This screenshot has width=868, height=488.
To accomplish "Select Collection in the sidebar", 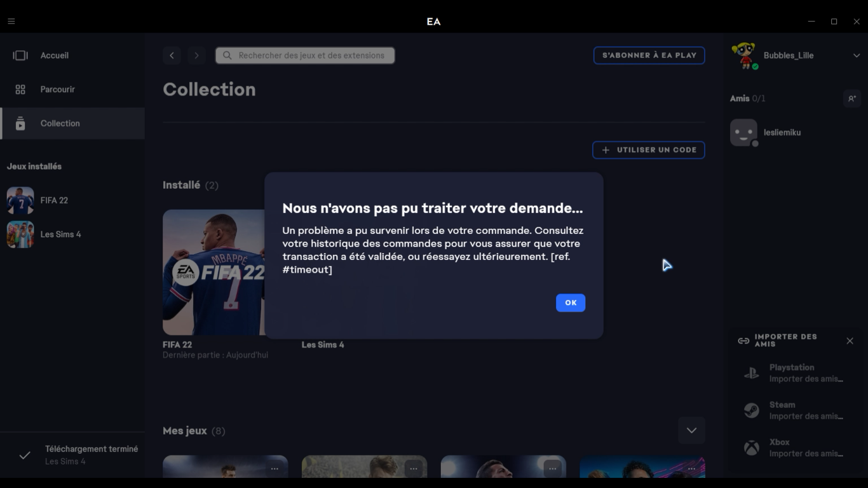I will [72, 123].
